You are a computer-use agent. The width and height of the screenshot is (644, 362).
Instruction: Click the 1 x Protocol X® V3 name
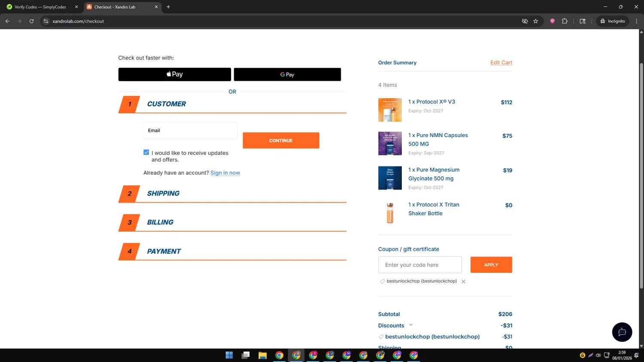tap(431, 102)
